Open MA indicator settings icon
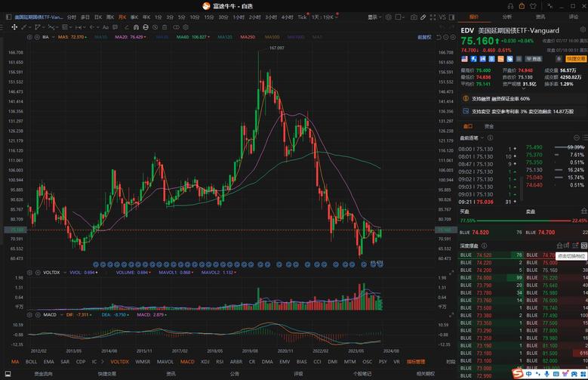 click(x=29, y=37)
